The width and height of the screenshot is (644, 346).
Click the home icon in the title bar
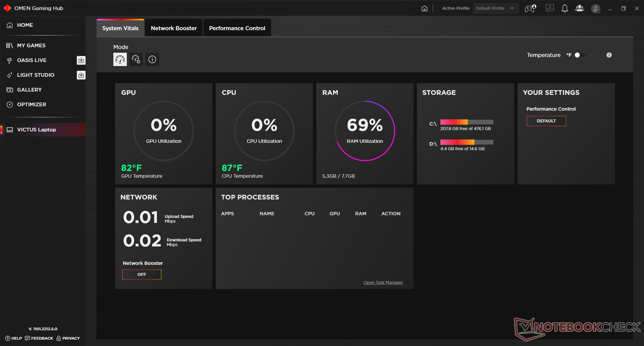coord(424,8)
